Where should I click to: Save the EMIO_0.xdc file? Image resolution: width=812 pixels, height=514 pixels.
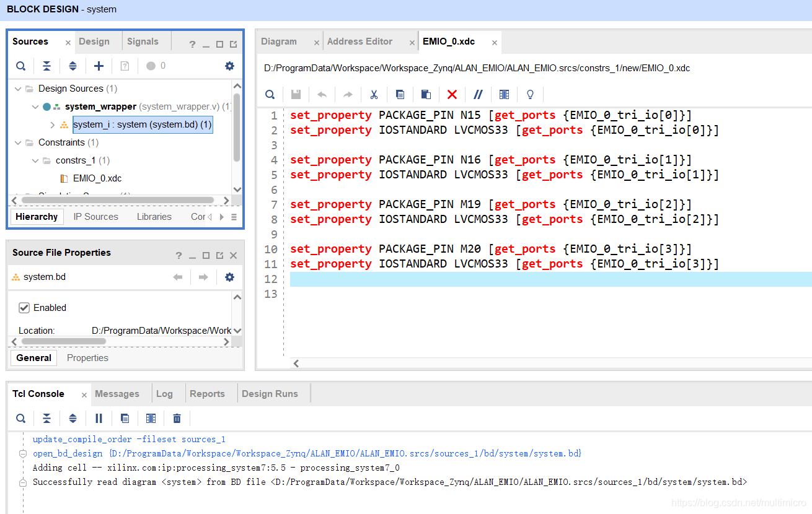point(296,95)
